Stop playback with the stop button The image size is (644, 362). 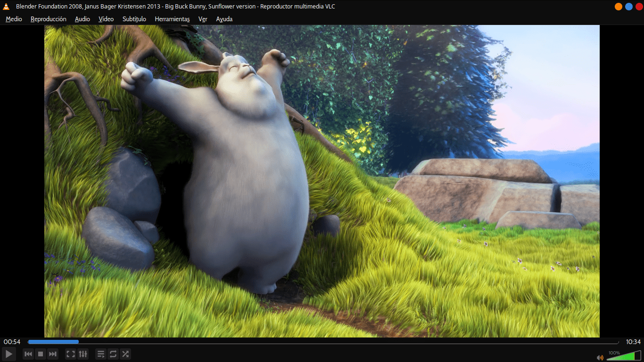click(x=41, y=354)
